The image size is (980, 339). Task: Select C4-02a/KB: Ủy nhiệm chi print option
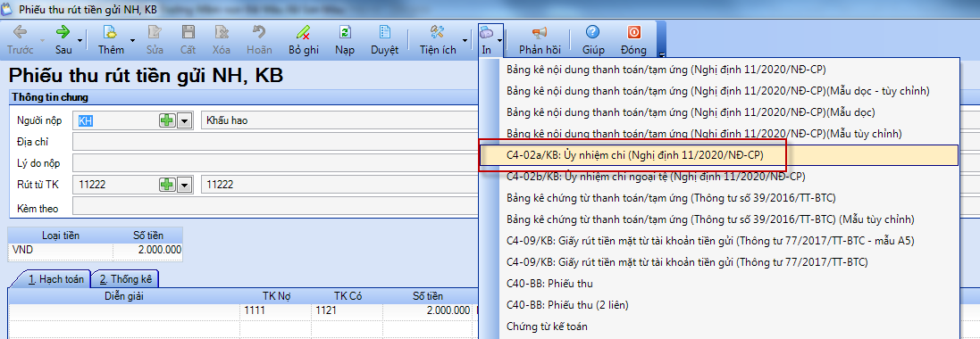coord(719,155)
